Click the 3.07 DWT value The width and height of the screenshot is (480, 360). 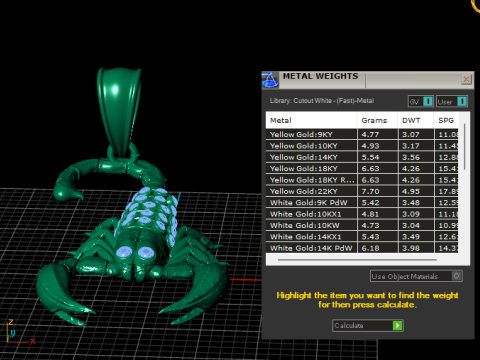point(411,135)
